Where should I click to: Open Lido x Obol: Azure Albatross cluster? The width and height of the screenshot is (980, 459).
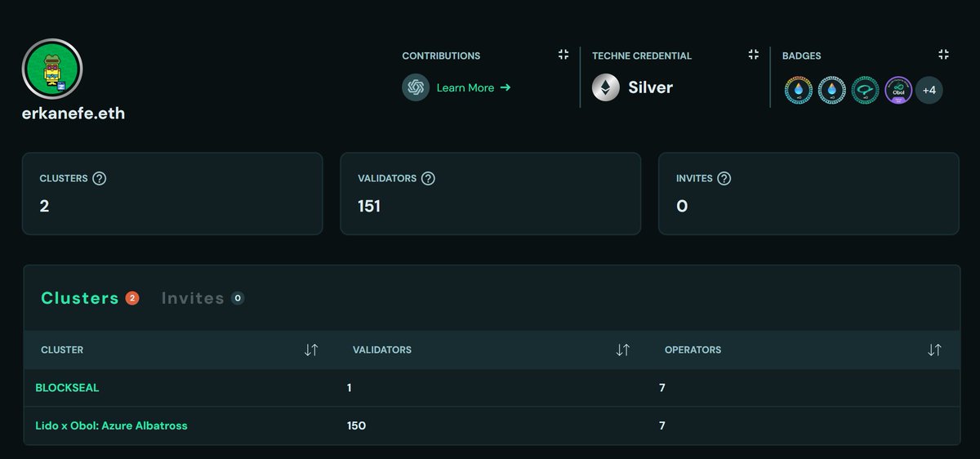[x=111, y=426]
